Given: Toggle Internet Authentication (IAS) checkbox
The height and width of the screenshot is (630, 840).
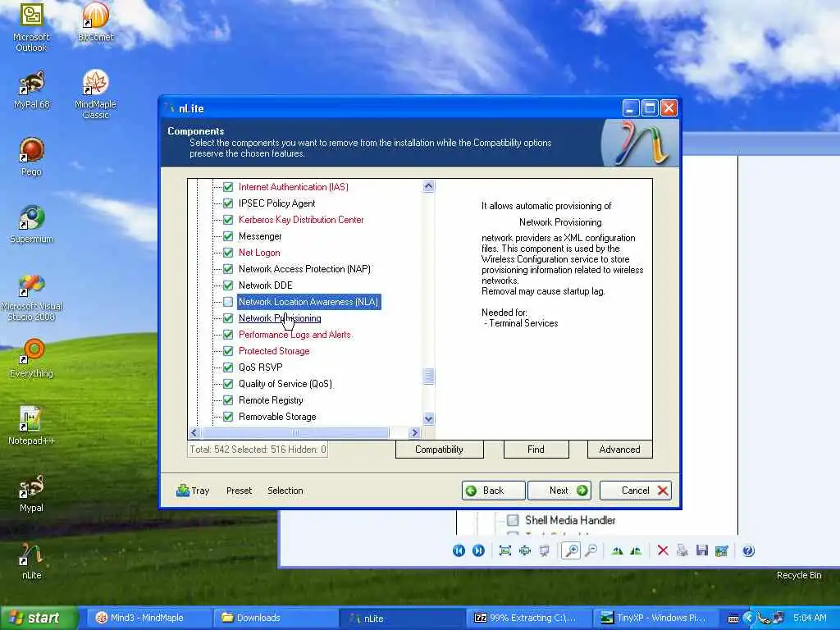Looking at the screenshot, I should (x=228, y=187).
